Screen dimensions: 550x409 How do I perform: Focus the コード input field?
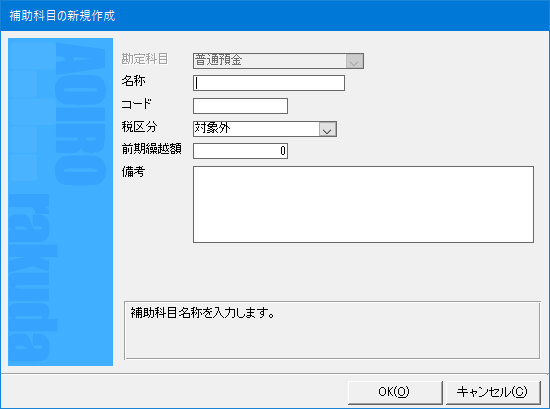pyautogui.click(x=240, y=106)
